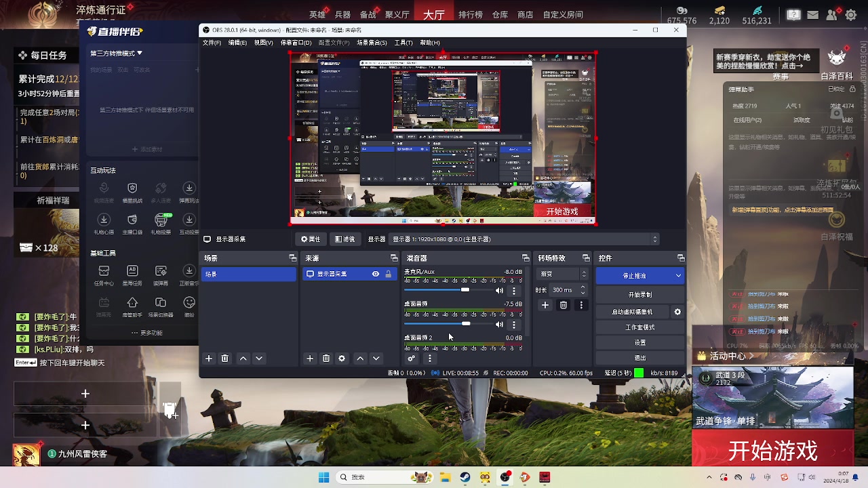Screen dimensions: 868x488
Task: Remove the selected source with the trash icon
Action: point(326,359)
